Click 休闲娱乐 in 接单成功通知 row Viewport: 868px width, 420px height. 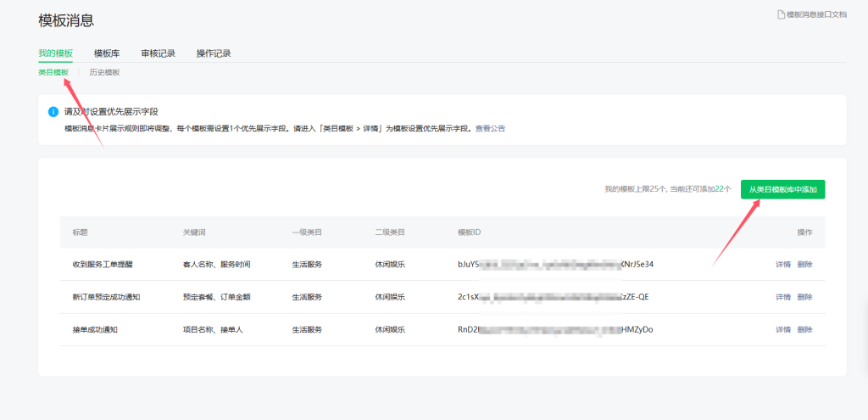(390, 330)
